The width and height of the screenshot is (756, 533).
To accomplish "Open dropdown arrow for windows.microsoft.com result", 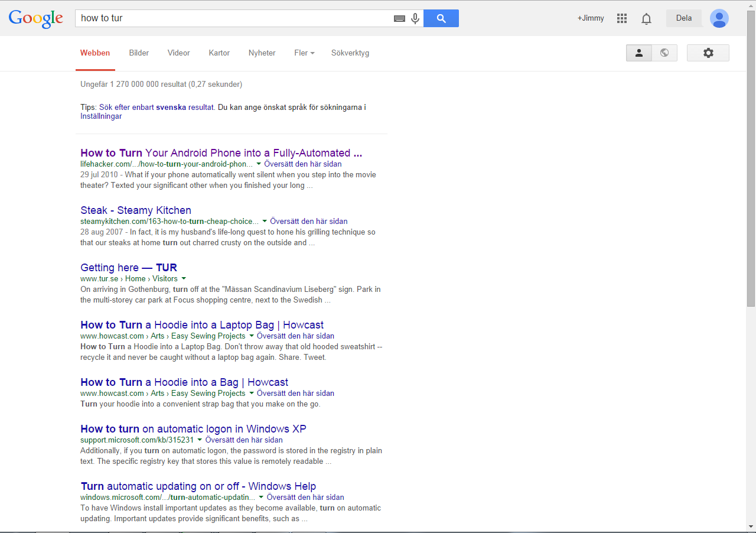I will (x=261, y=497).
